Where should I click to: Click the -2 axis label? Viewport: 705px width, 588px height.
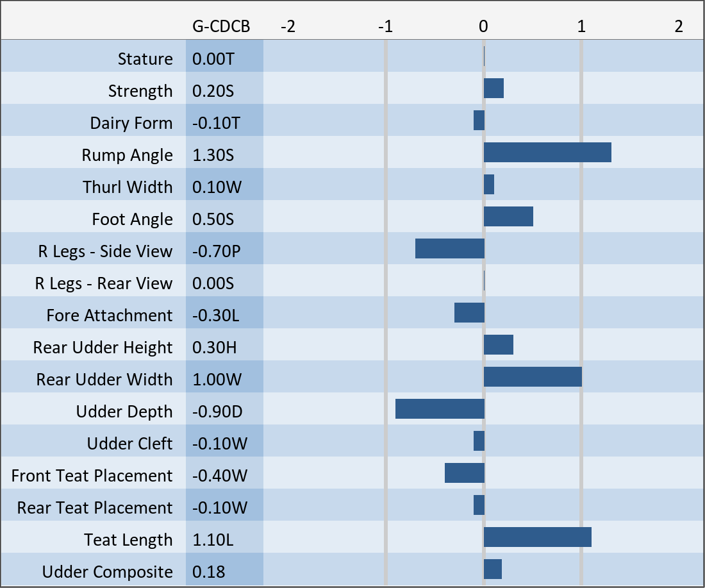click(x=288, y=26)
